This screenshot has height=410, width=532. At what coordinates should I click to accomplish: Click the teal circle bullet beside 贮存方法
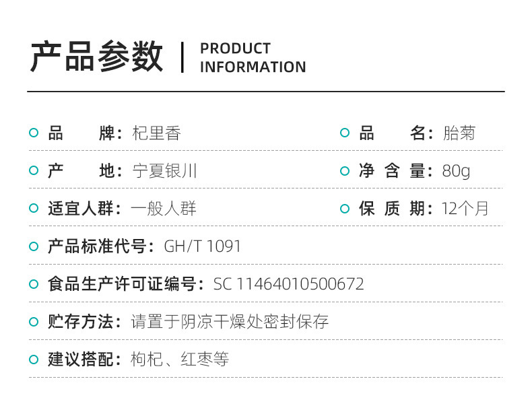[x=34, y=321]
